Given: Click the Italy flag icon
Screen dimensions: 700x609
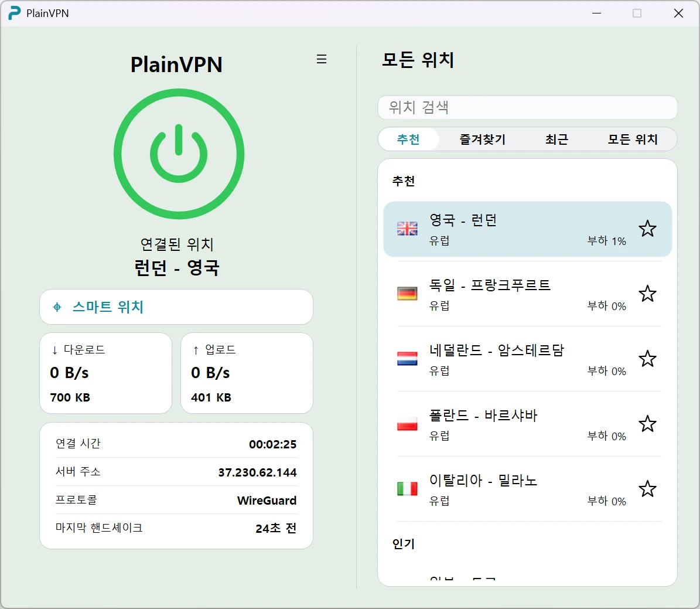Looking at the screenshot, I should pos(407,489).
